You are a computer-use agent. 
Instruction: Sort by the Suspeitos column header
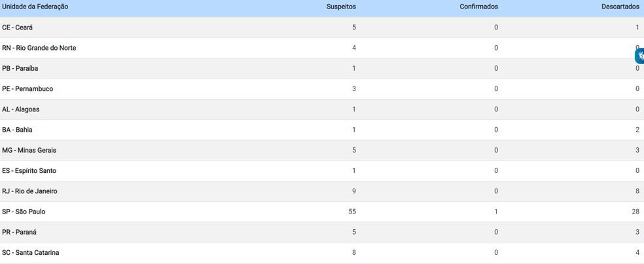coord(341,7)
